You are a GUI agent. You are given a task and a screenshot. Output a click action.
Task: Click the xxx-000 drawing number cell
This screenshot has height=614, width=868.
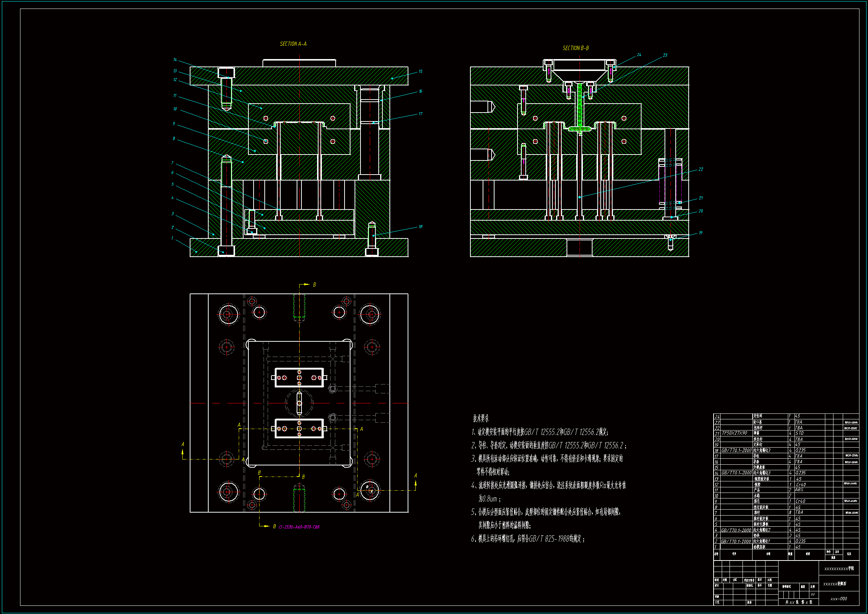[838, 598]
